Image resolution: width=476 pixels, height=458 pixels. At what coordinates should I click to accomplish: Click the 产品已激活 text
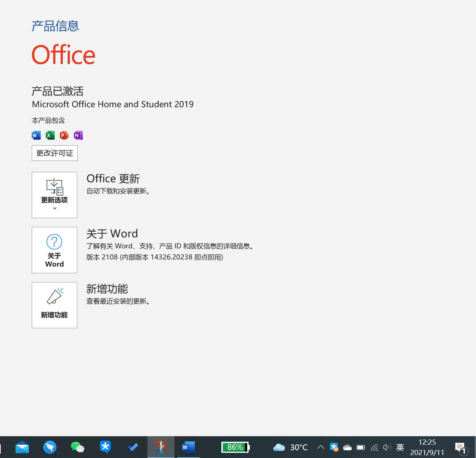click(x=58, y=91)
